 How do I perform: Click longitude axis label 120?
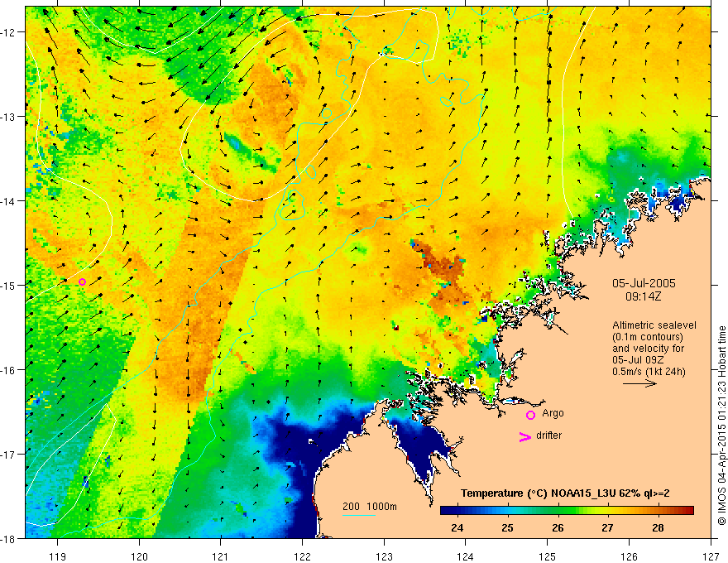139,556
